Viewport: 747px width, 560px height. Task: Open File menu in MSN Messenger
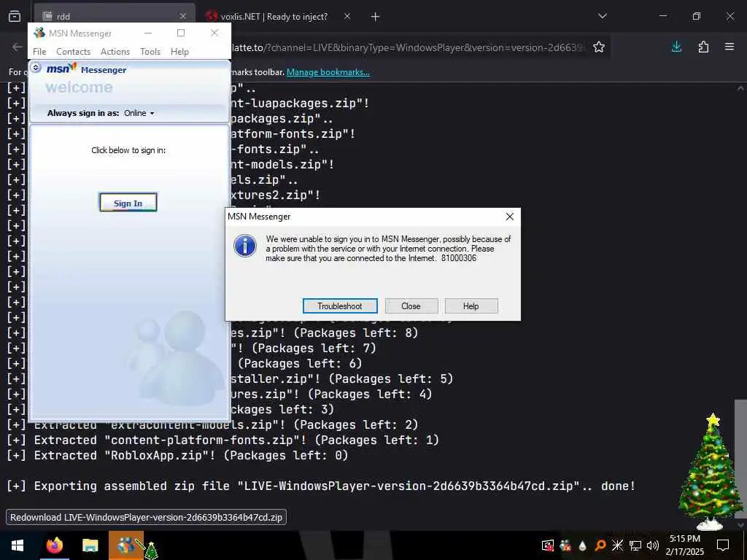pos(39,52)
